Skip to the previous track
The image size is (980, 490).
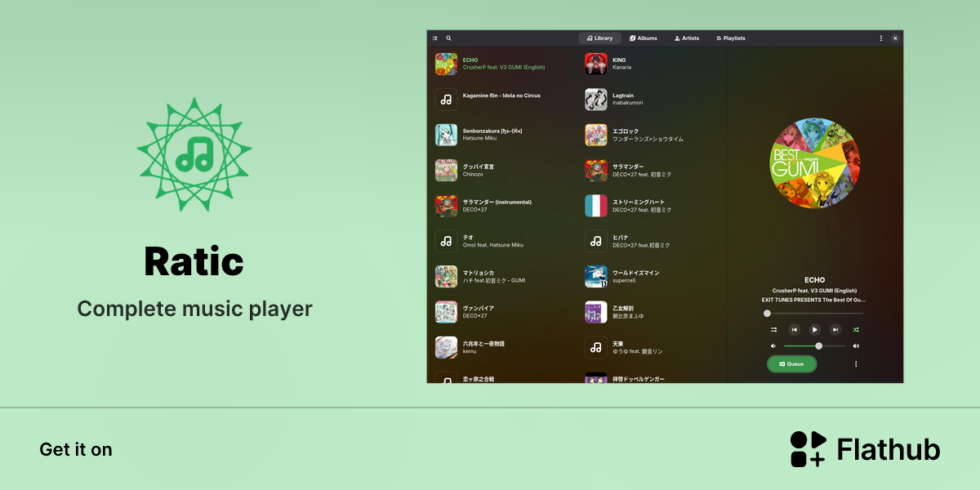(794, 330)
